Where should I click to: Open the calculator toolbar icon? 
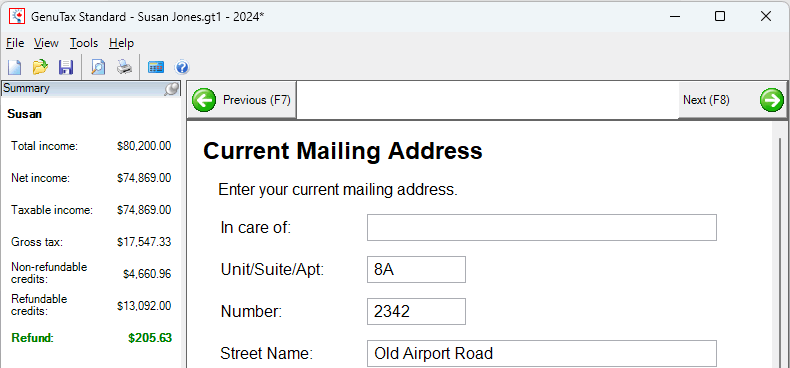tap(156, 67)
